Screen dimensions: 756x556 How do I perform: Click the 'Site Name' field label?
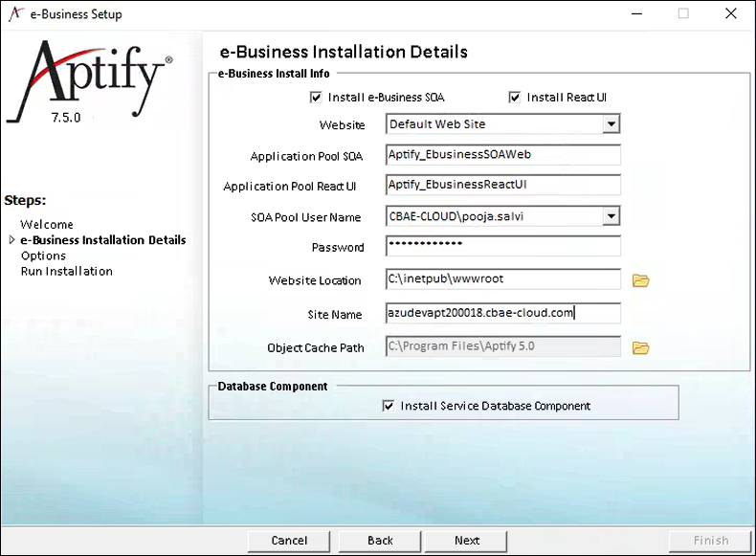click(335, 315)
